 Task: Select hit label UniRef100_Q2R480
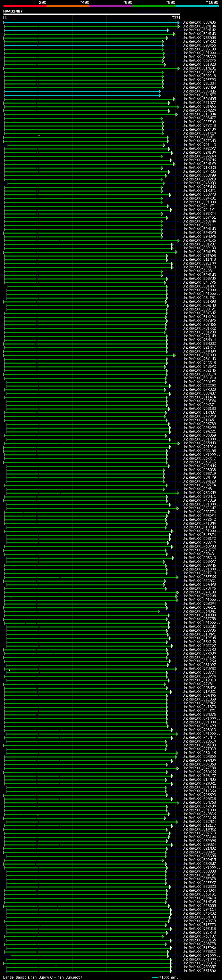pyautogui.click(x=199, y=129)
